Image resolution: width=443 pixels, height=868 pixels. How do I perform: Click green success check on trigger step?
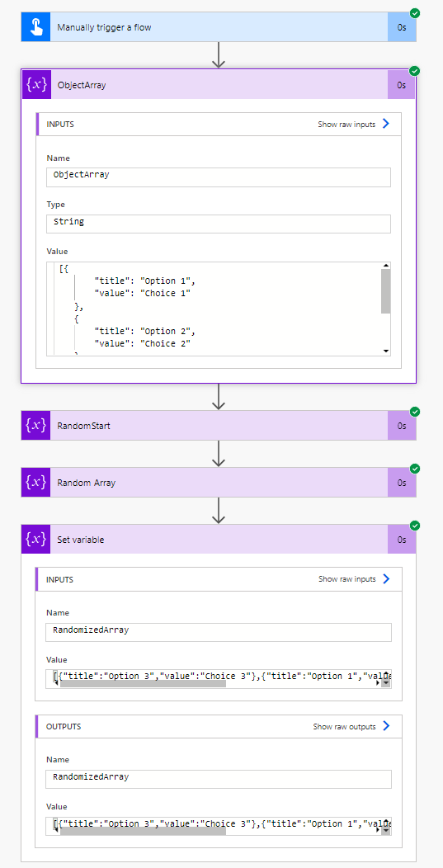(x=415, y=12)
